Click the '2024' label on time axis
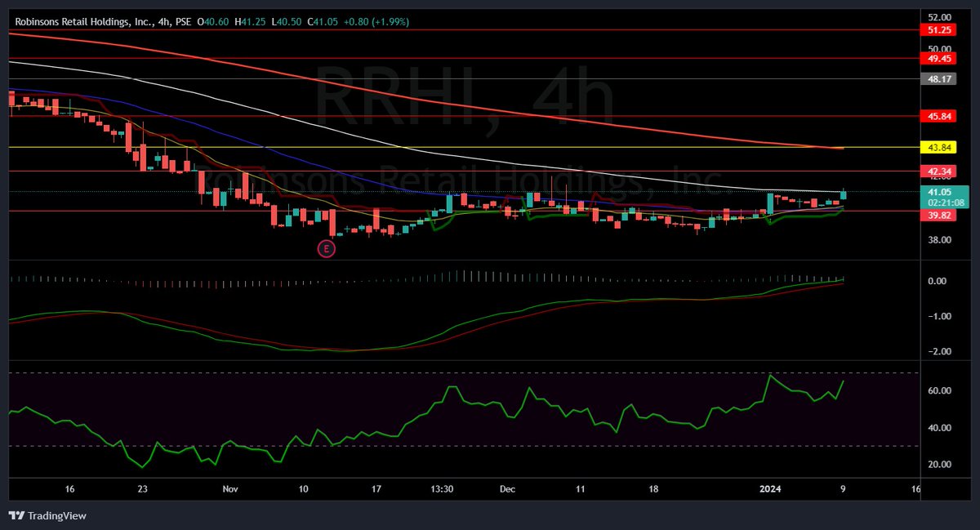Image resolution: width=980 pixels, height=530 pixels. (769, 489)
